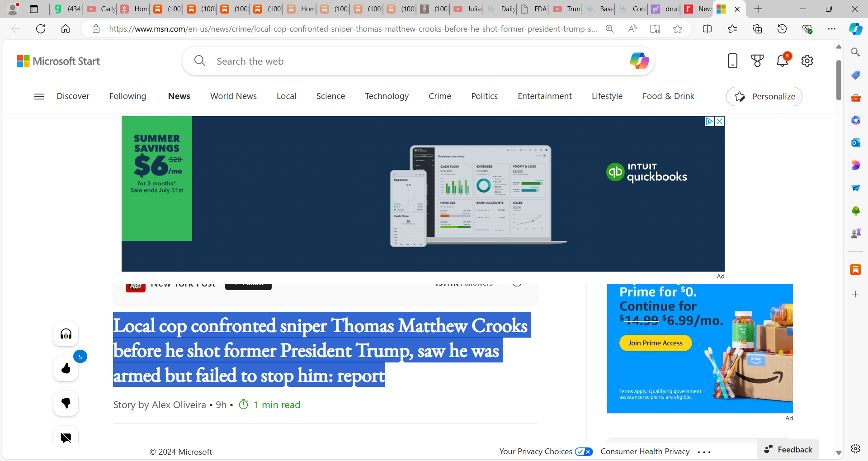Open sidebar tools briefcase icon

(x=855, y=98)
